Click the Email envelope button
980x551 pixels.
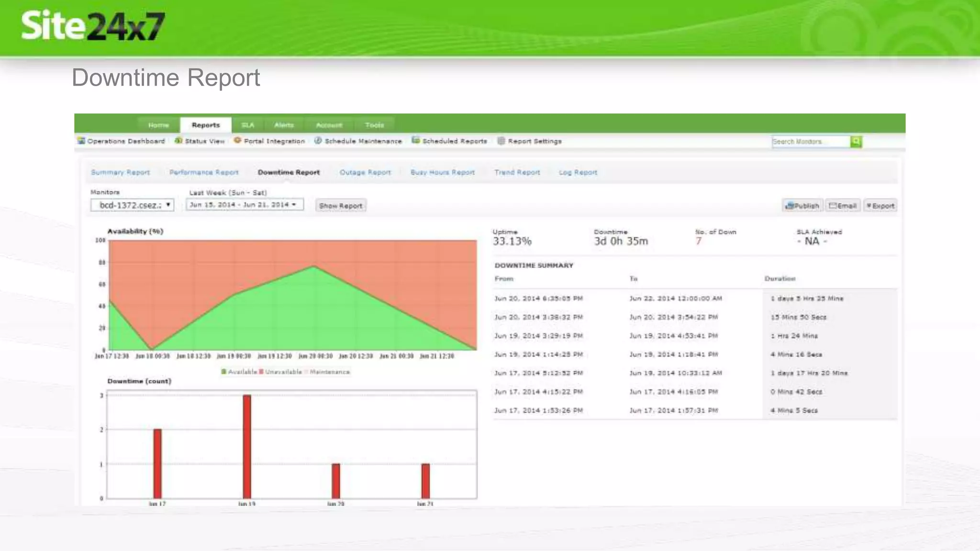click(x=843, y=206)
